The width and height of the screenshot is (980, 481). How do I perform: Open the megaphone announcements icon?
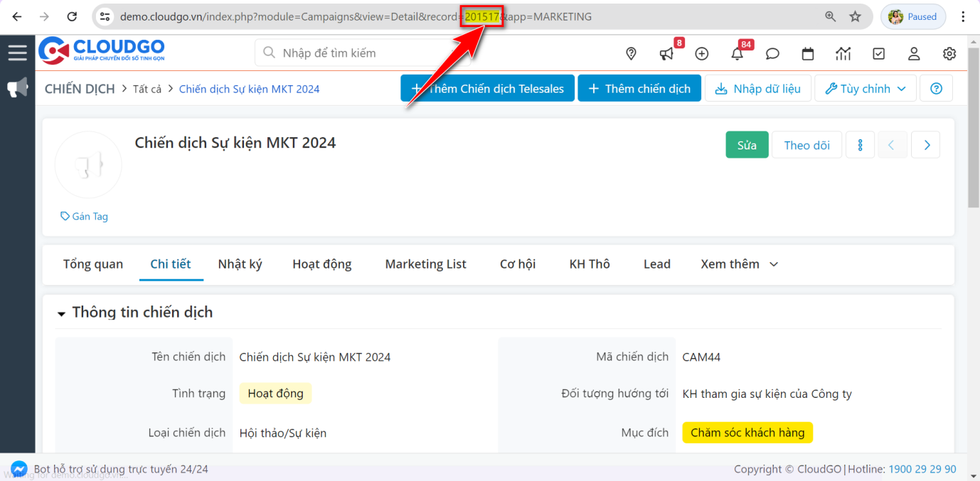(666, 53)
